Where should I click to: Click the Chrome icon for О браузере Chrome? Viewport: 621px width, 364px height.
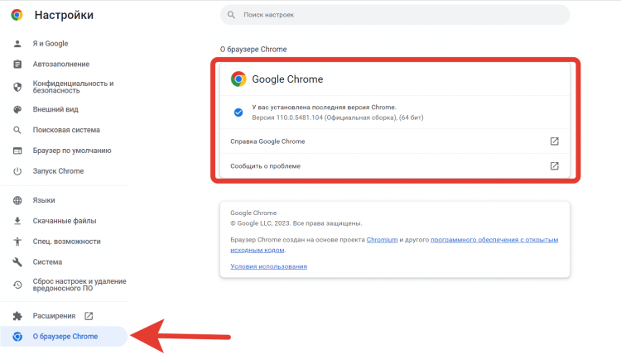pyautogui.click(x=17, y=337)
